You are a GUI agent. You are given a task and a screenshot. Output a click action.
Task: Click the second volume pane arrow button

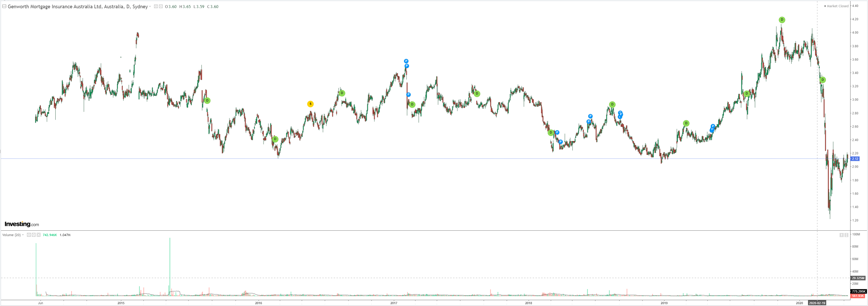coord(846,235)
